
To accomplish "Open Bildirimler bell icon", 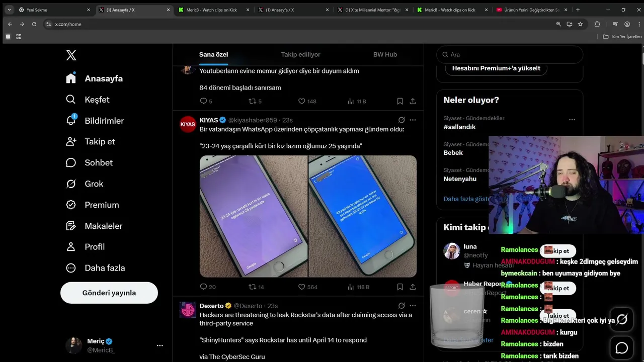I will click(71, 121).
